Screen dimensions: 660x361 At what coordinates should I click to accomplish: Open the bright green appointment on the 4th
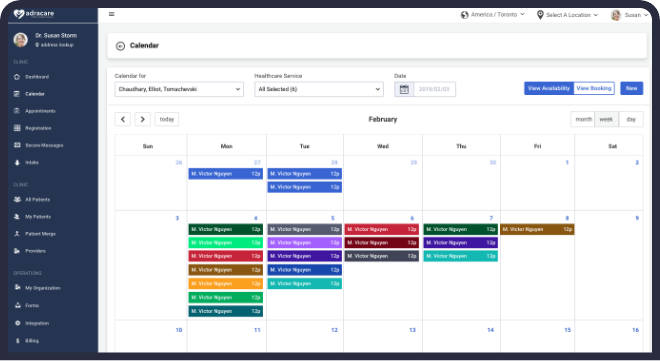(226, 243)
